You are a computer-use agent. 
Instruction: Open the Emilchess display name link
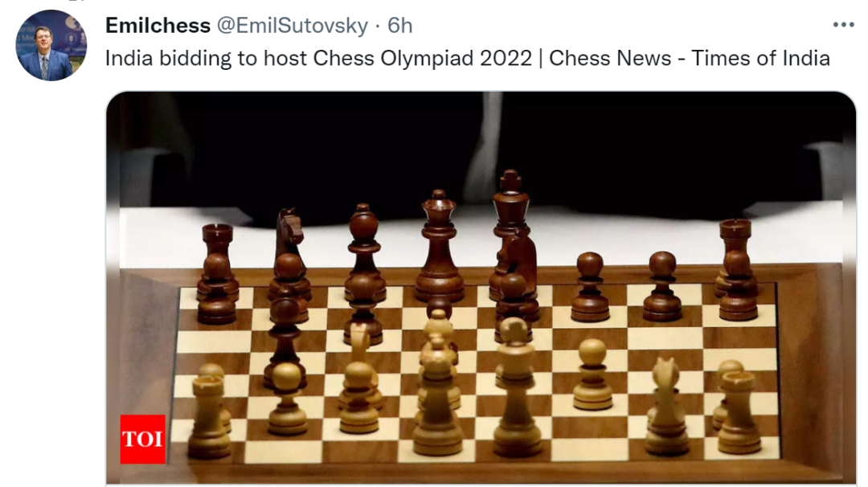158,26
